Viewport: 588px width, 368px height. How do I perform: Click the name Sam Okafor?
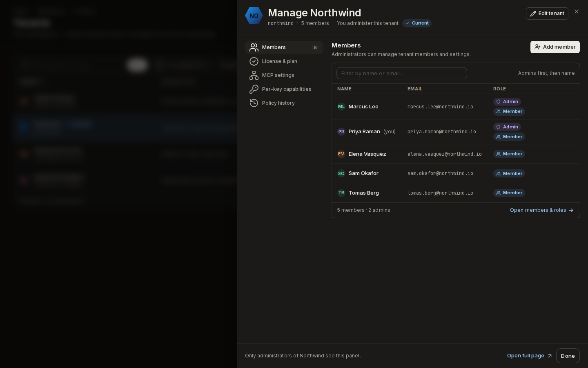363,173
